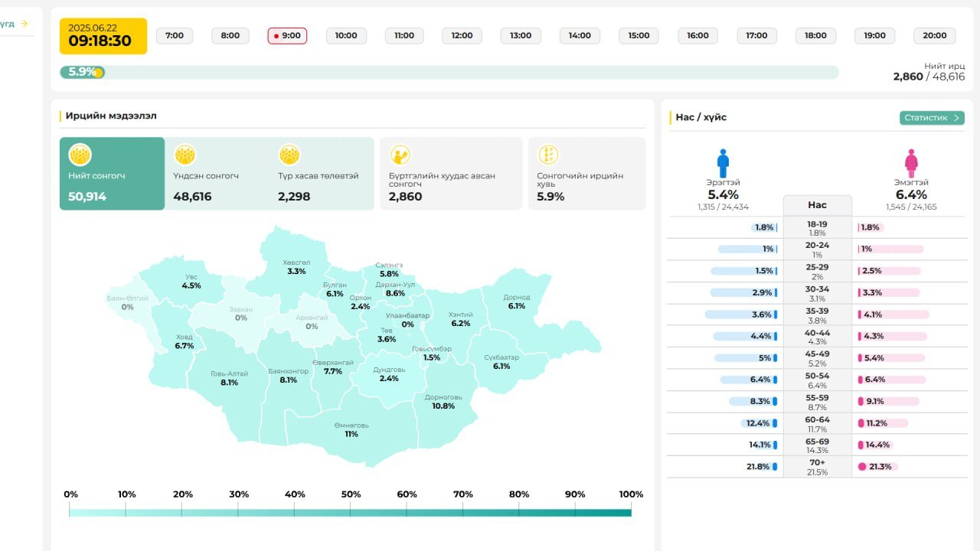This screenshot has height=551, width=980.
Task: Choose the 18:00 time slot
Action: click(816, 36)
